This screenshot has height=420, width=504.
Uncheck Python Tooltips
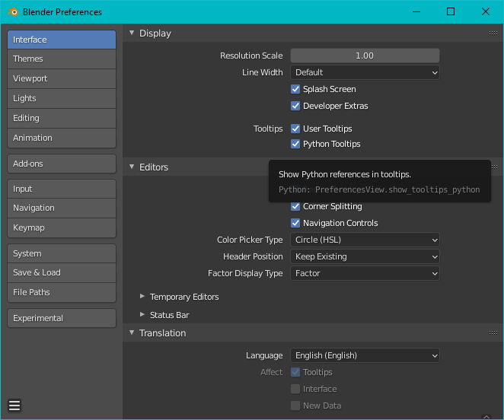[x=295, y=144]
